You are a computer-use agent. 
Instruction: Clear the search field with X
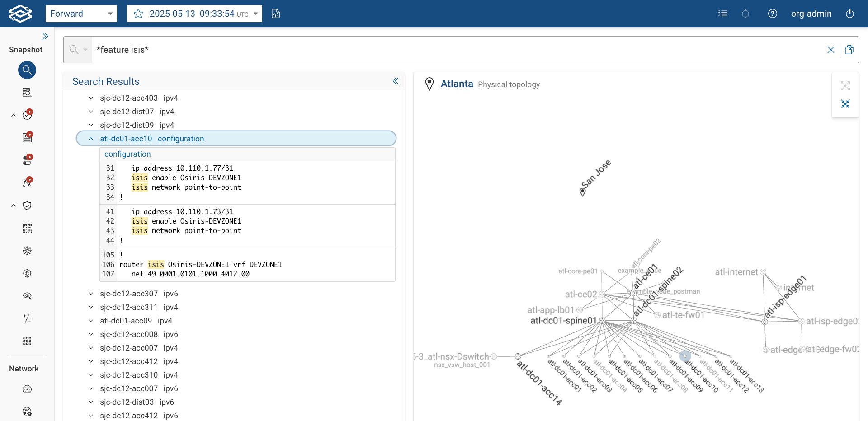click(x=831, y=50)
